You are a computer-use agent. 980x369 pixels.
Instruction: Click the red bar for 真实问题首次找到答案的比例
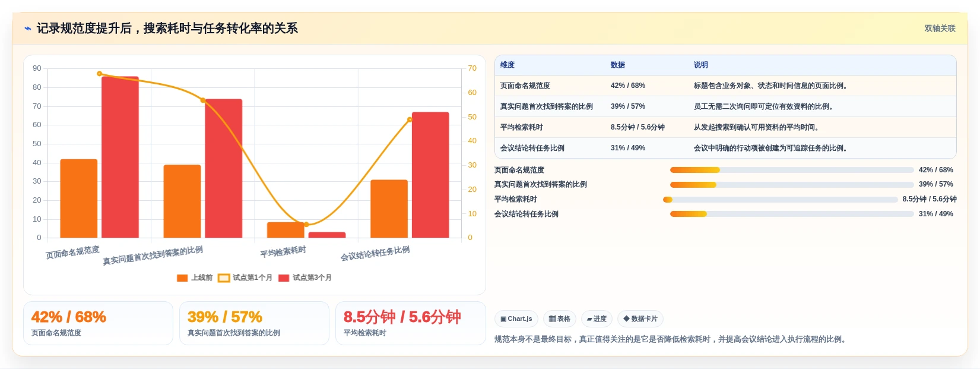224,168
